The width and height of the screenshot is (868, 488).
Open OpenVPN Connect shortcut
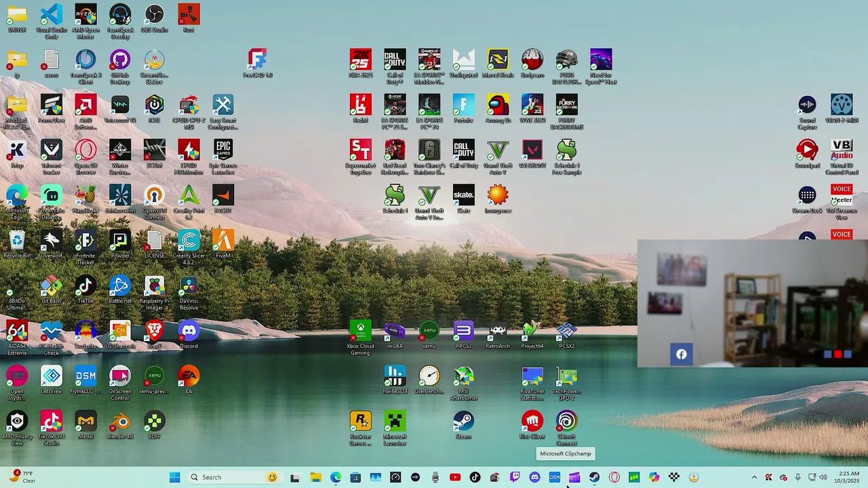click(155, 201)
